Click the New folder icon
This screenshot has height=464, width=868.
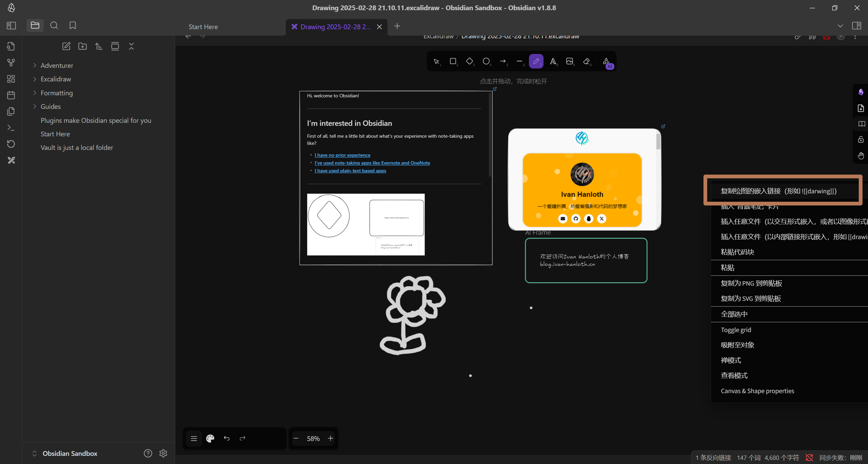tap(82, 46)
